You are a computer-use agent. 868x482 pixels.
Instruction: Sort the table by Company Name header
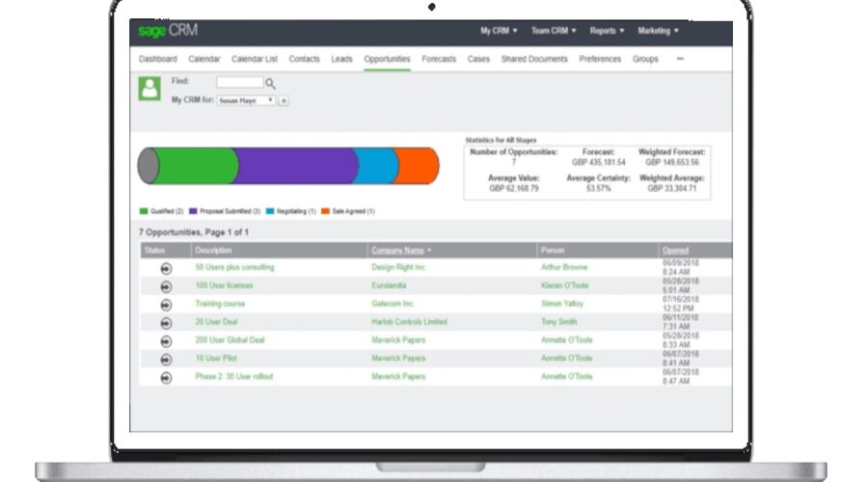pyautogui.click(x=399, y=251)
